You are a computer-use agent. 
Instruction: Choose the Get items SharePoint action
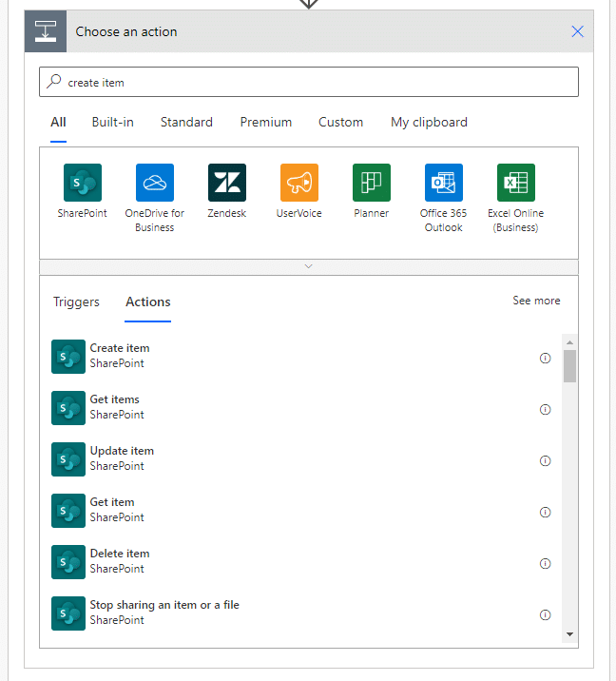click(301, 408)
